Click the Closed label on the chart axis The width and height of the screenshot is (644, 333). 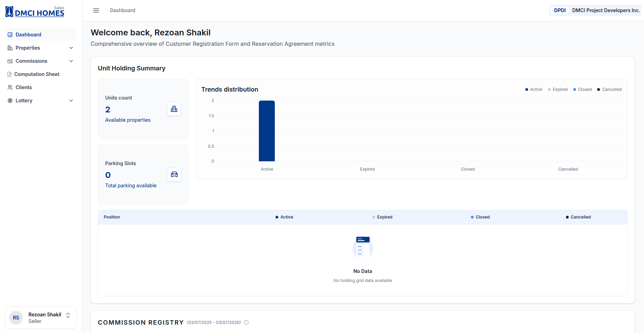pyautogui.click(x=468, y=169)
